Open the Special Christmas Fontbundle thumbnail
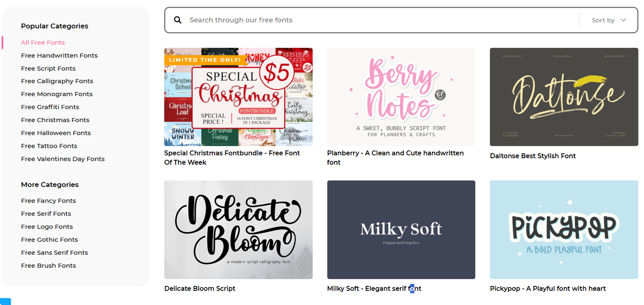Image resolution: width=644 pixels, height=305 pixels. [x=238, y=96]
